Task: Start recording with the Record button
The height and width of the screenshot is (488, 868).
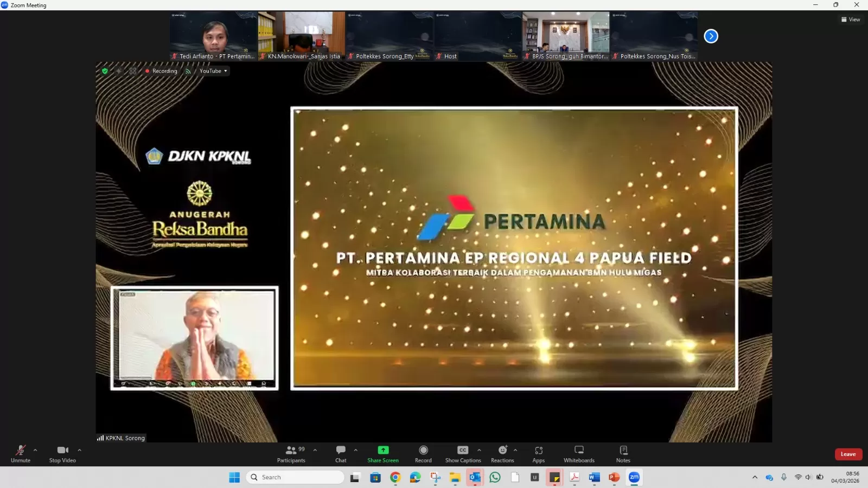Action: (423, 454)
